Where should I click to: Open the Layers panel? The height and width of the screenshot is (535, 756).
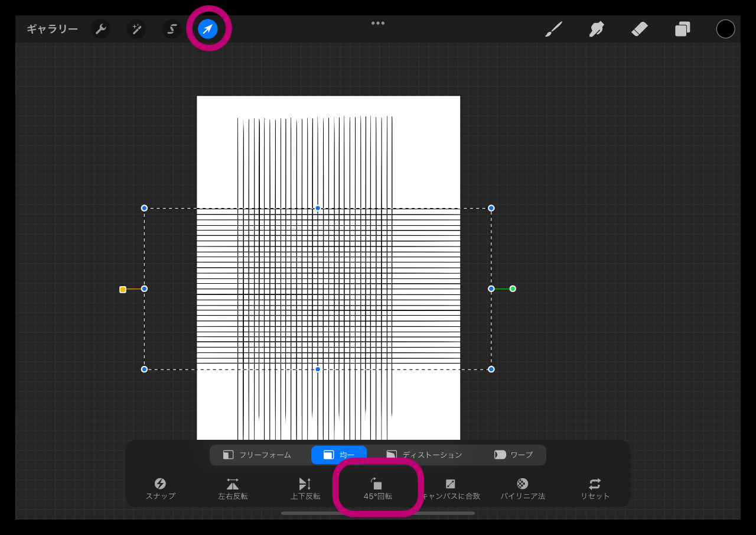tap(683, 29)
